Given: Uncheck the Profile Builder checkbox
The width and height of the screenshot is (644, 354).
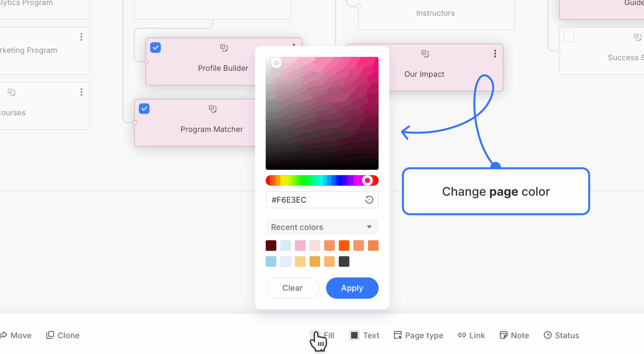Looking at the screenshot, I should click(x=155, y=48).
